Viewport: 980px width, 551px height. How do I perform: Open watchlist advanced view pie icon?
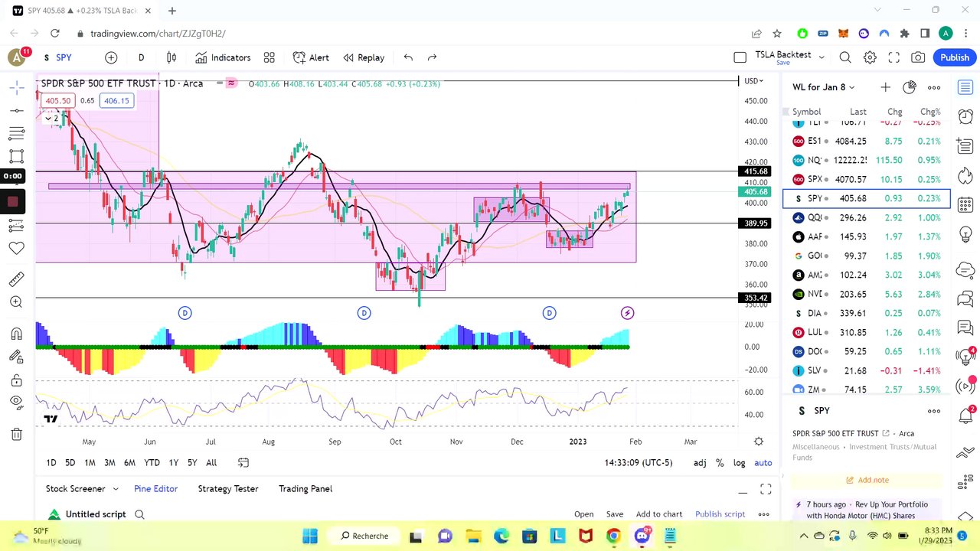pos(910,87)
